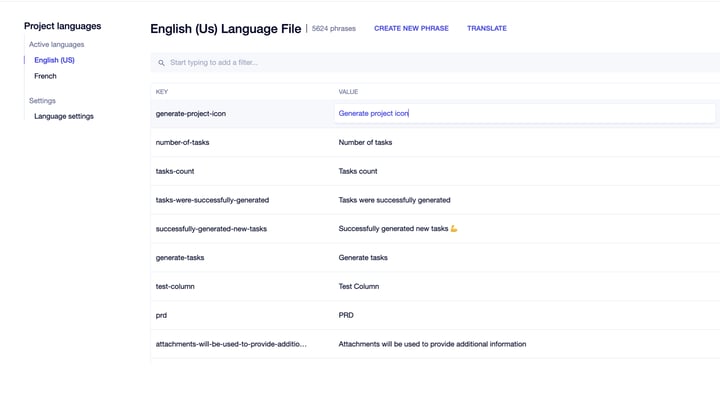Edit the 'Tasks count' value
The height and width of the screenshot is (396, 720).
[358, 171]
